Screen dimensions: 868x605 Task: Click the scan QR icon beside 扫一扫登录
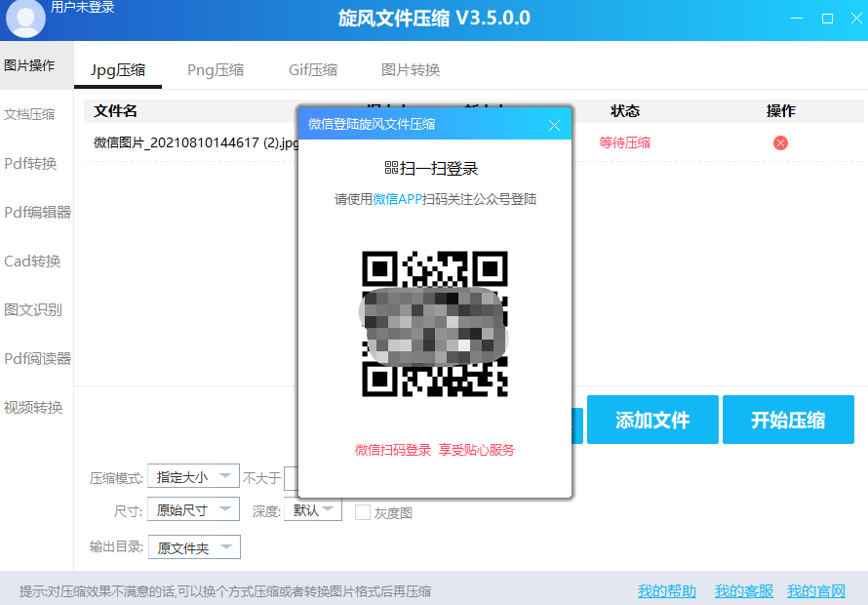click(391, 168)
